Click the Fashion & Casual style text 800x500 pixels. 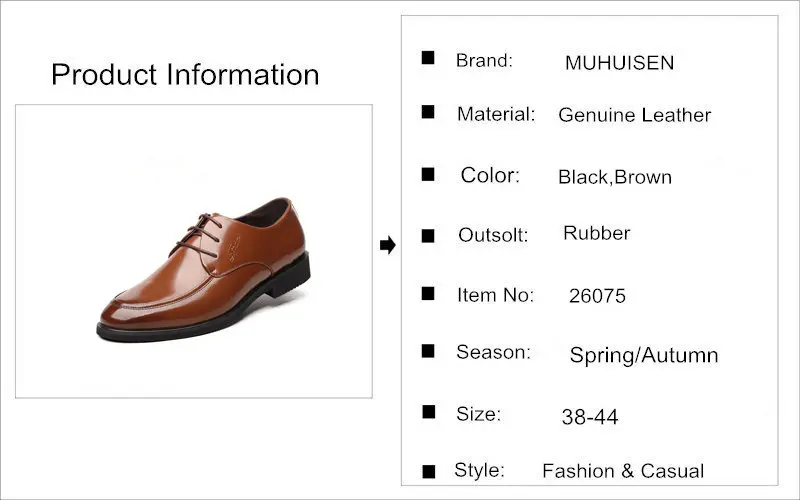point(623,471)
